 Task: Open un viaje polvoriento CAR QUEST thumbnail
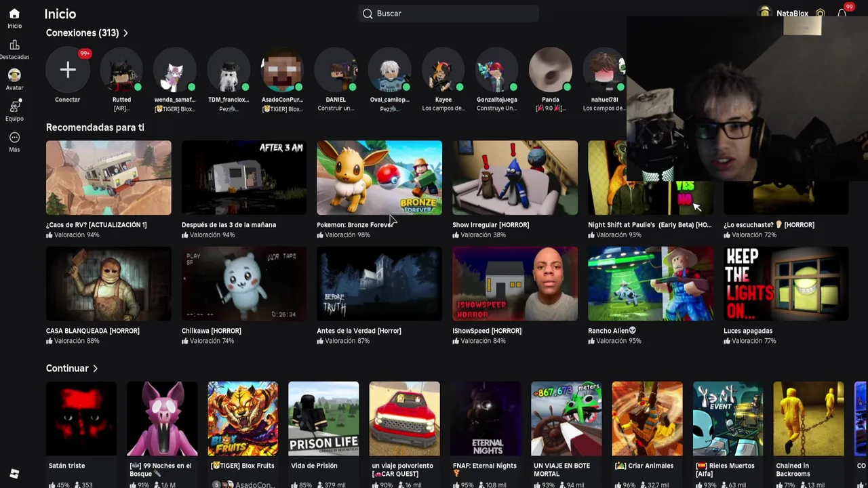[404, 419]
